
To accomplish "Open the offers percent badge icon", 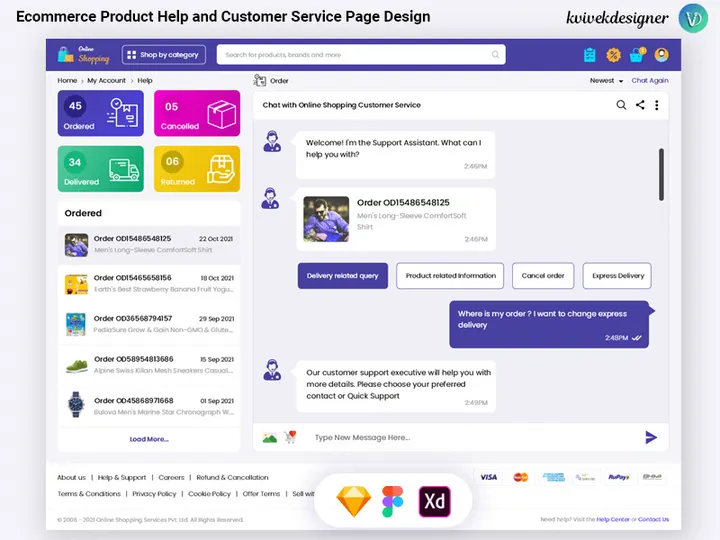I will (x=613, y=55).
